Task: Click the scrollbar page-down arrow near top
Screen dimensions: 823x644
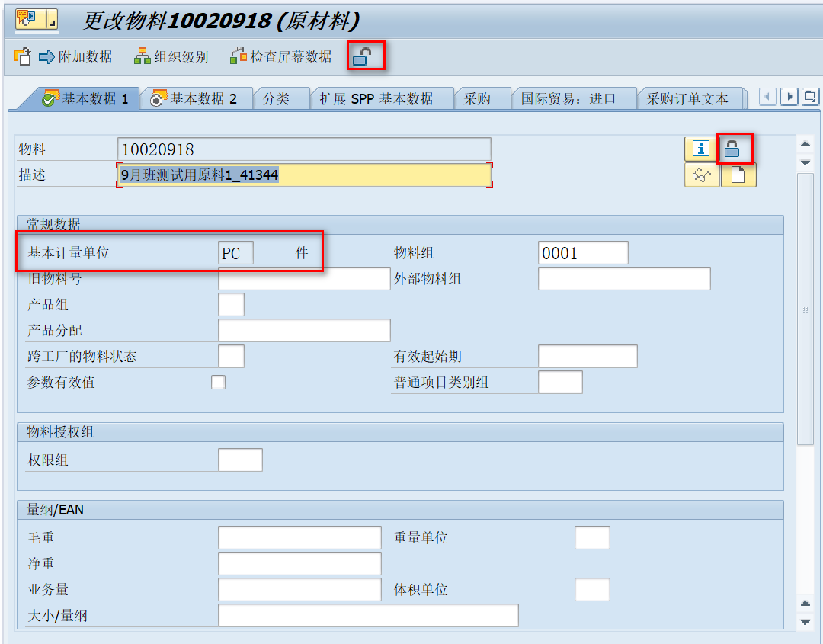Action: click(805, 162)
